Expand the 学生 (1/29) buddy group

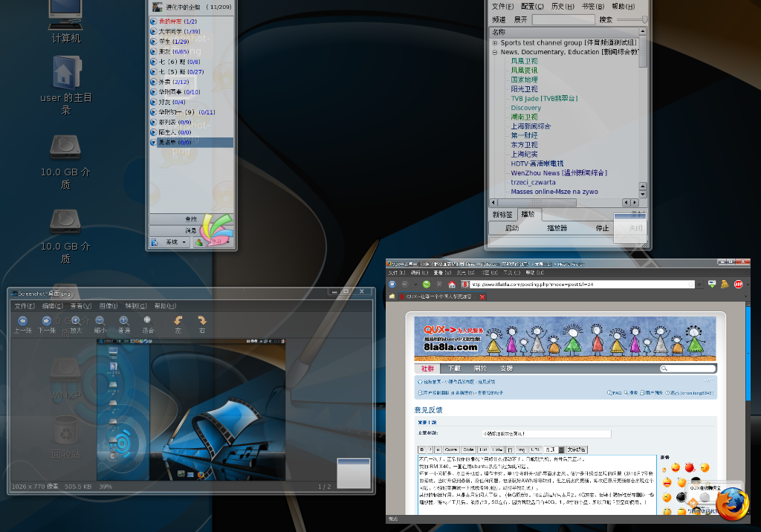click(153, 42)
